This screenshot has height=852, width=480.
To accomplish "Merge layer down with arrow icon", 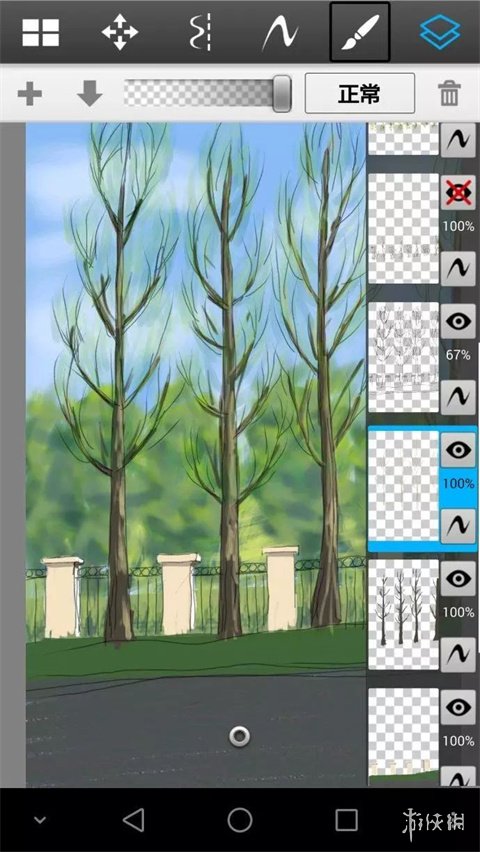I will point(90,93).
